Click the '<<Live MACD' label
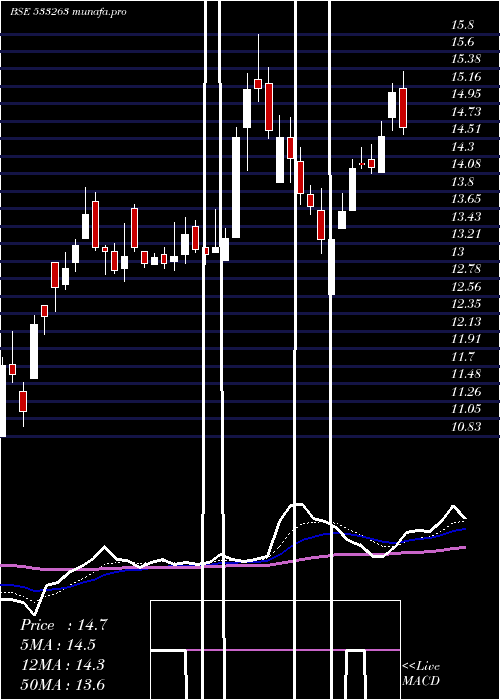 (x=421, y=674)
